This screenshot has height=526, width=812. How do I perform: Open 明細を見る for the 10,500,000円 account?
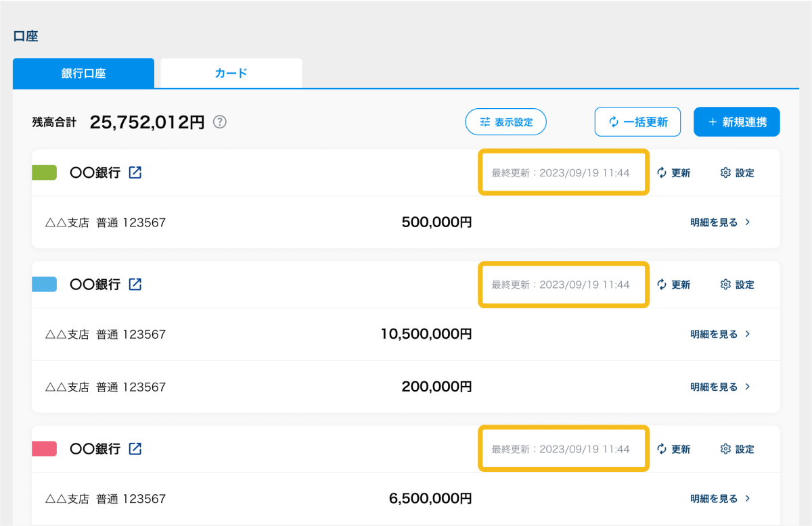720,333
